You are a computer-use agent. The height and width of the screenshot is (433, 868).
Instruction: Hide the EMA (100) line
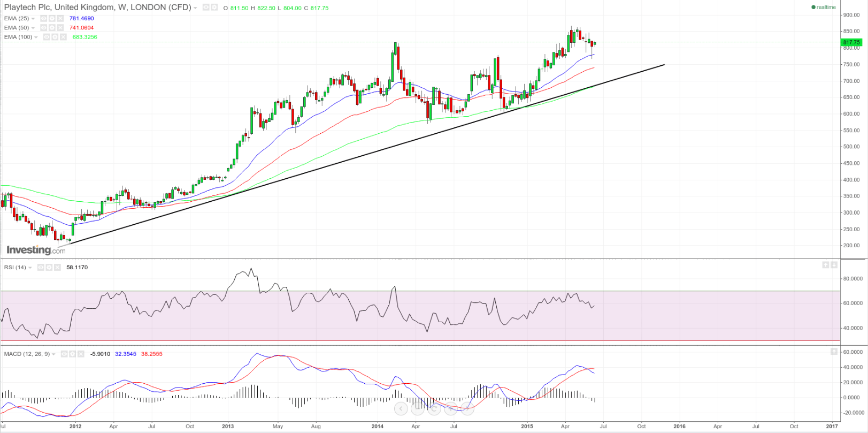(47, 37)
